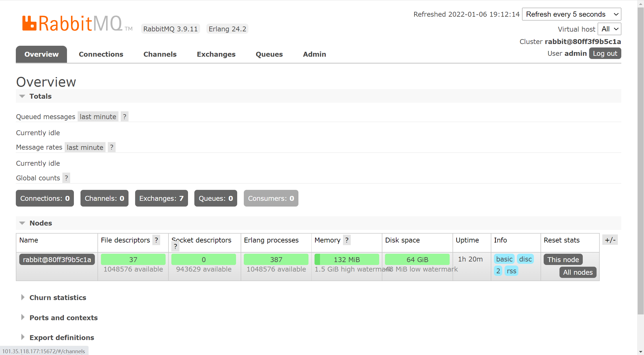The image size is (644, 355).
Task: Click the File descriptors 37 usage bar
Action: click(133, 259)
